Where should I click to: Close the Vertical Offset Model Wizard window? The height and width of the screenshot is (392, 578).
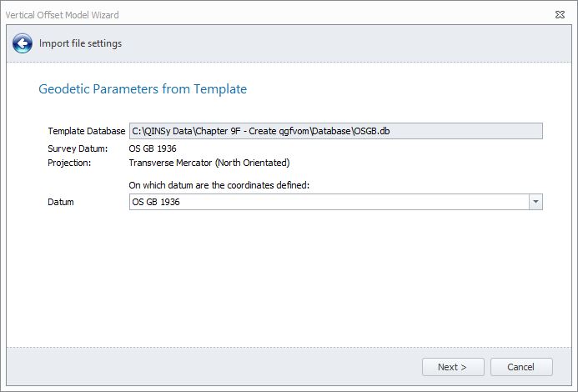pos(560,15)
